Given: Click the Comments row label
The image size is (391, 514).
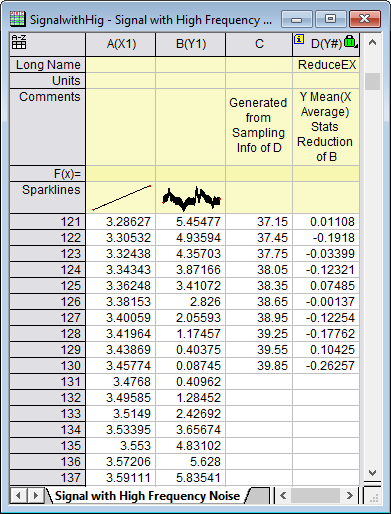Looking at the screenshot, I should point(48,127).
